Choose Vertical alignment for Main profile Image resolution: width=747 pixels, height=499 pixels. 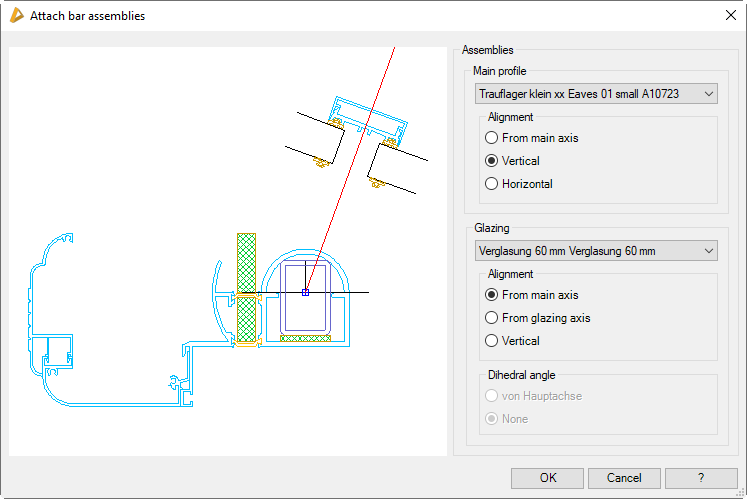[491, 161]
